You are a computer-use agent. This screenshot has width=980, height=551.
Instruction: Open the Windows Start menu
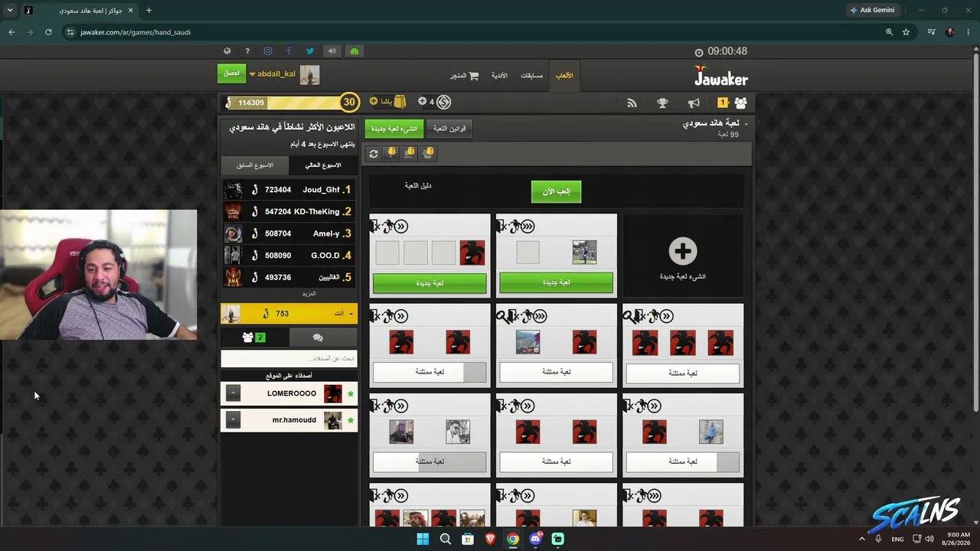pos(423,540)
